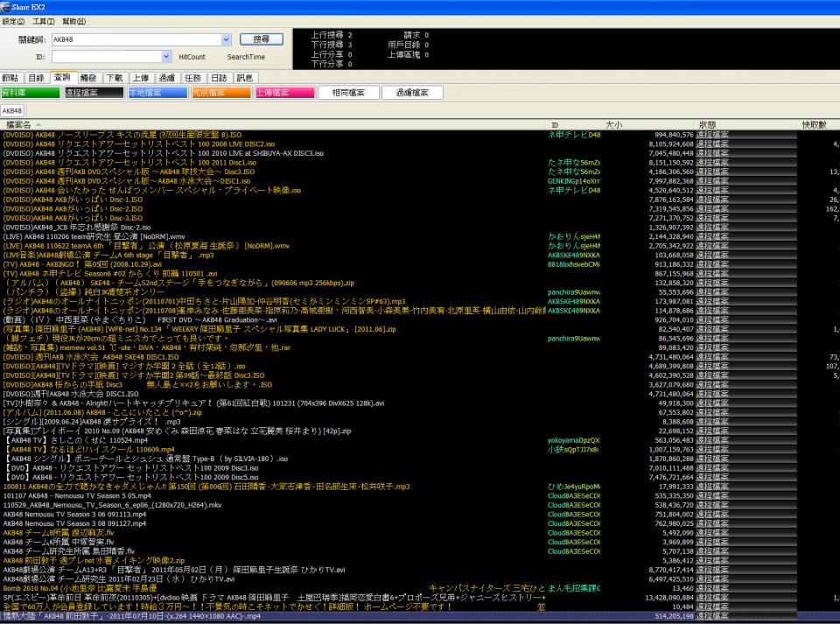Toggle the orange 完成檔案 filter
The height and width of the screenshot is (624, 840).
point(220,93)
